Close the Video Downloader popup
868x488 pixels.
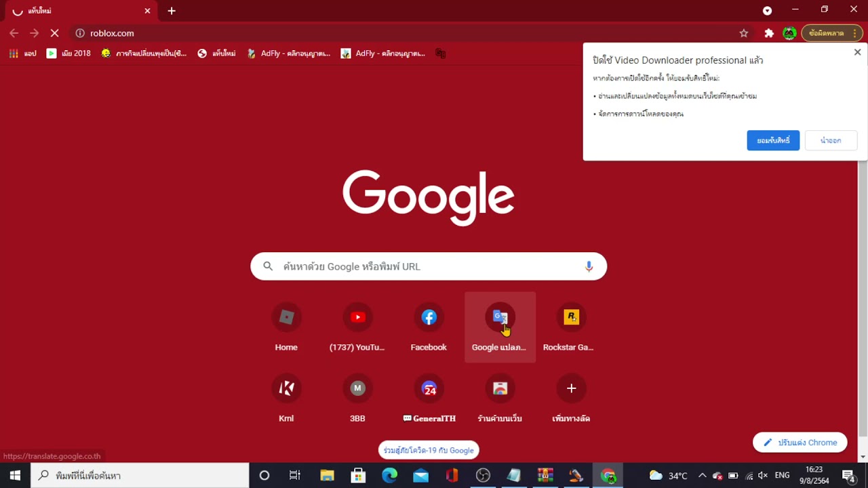coord(857,52)
